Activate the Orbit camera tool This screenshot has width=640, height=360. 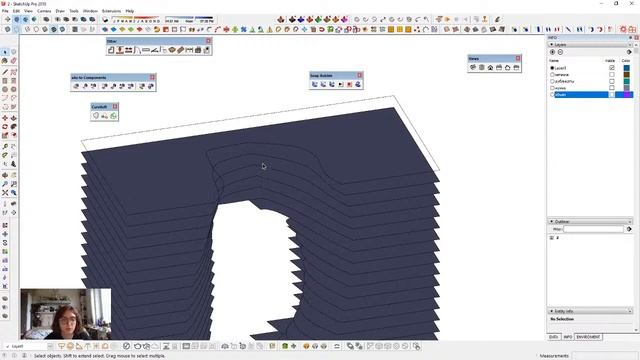tap(5, 175)
